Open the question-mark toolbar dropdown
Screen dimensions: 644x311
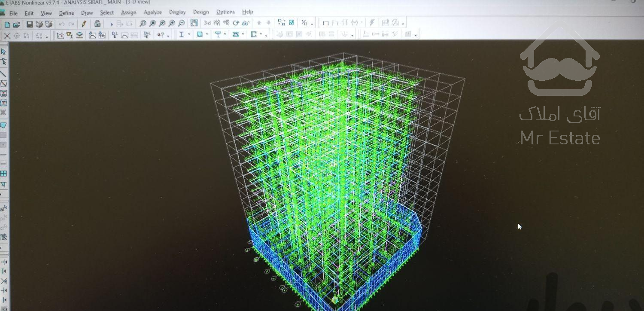point(168,36)
